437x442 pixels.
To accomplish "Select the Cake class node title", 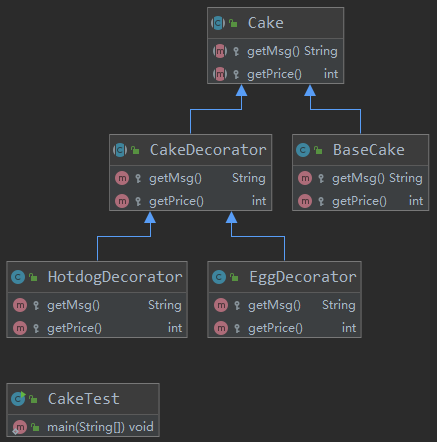I will [x=266, y=23].
